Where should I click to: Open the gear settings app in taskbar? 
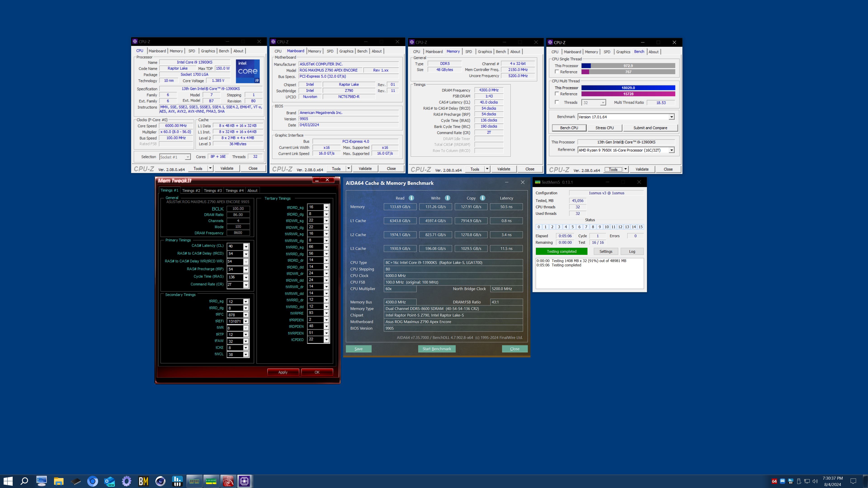[x=127, y=481]
